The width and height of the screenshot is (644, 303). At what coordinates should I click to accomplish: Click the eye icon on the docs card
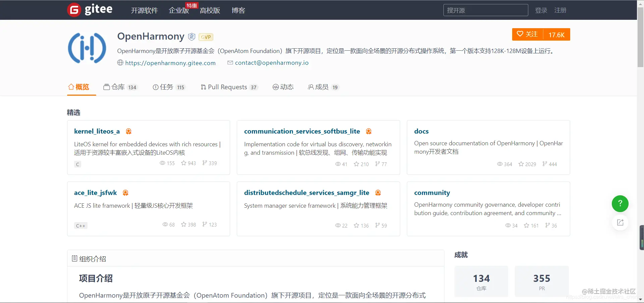pyautogui.click(x=500, y=164)
